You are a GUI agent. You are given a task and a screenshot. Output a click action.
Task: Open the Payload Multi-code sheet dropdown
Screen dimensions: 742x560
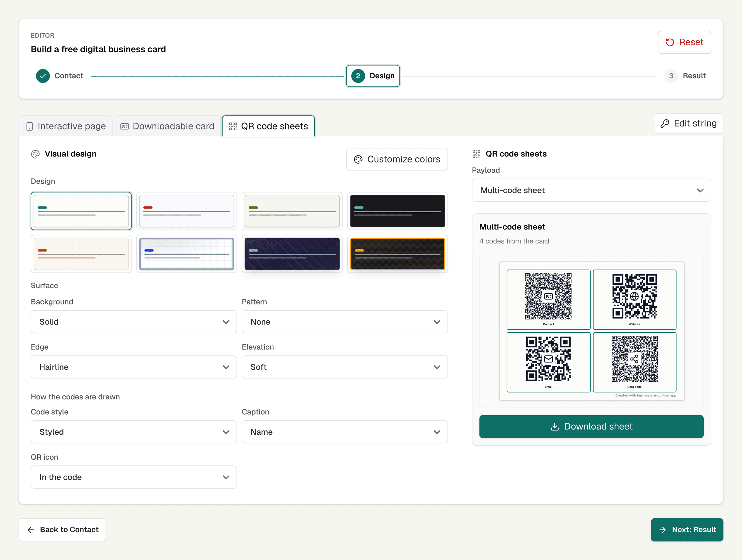591,190
